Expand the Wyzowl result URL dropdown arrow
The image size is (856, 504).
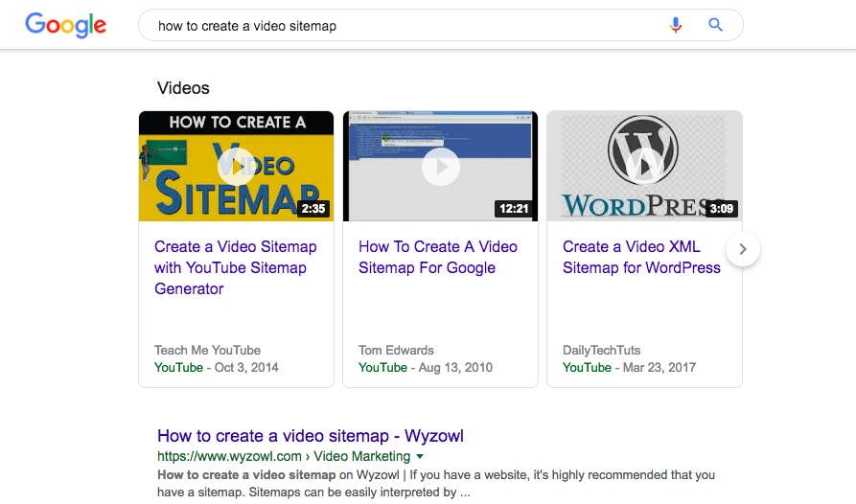coord(420,456)
